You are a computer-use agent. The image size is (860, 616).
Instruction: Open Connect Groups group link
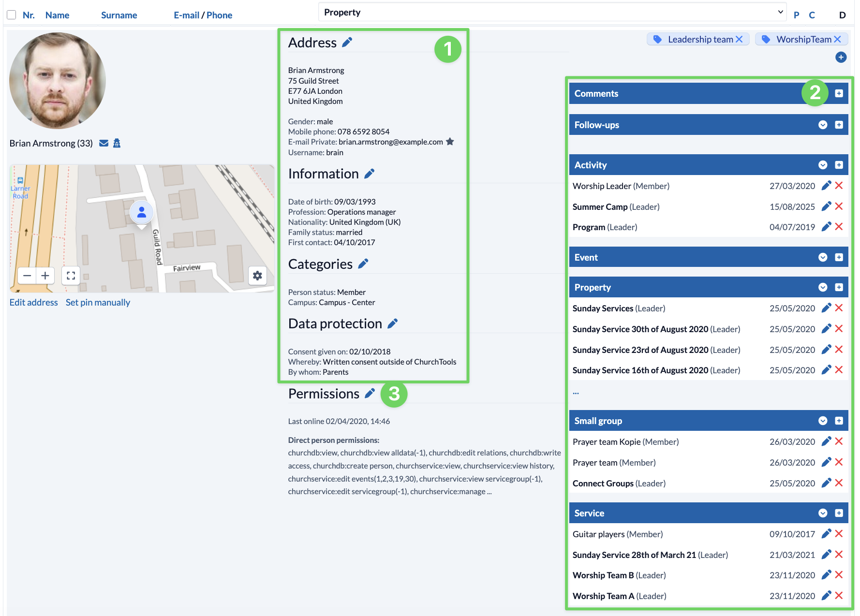603,483
